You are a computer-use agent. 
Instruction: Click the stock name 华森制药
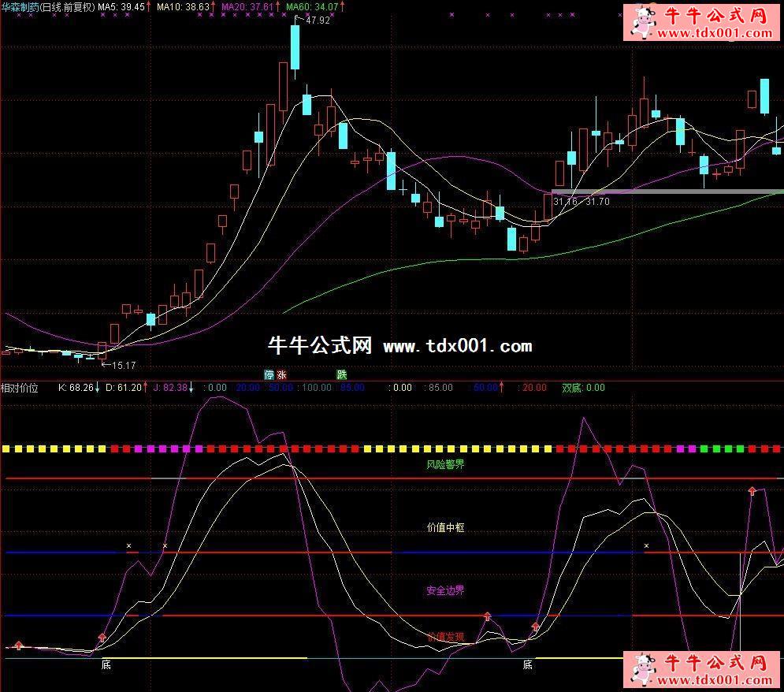point(20,7)
